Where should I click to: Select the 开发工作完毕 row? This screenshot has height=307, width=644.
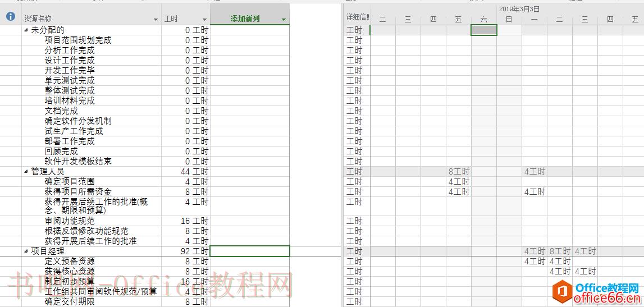coord(70,71)
